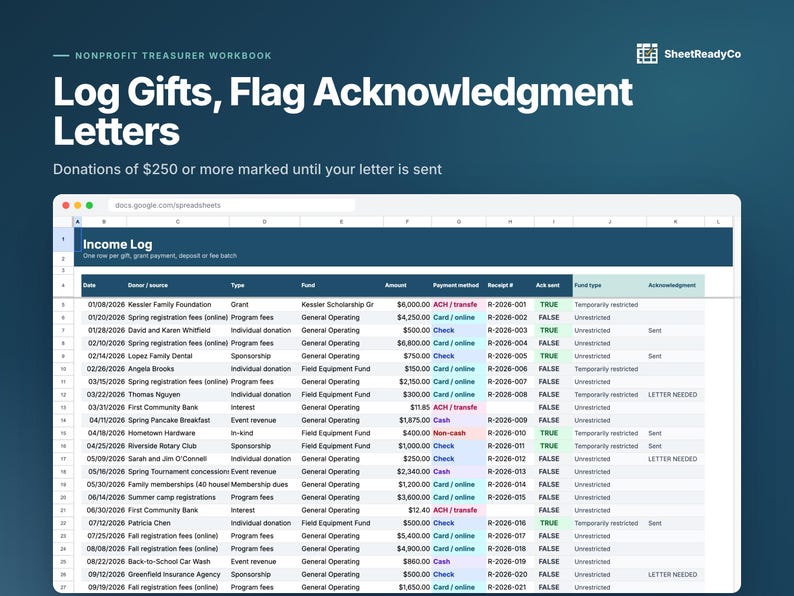Image resolution: width=794 pixels, height=596 pixels.
Task: Select row number 12 header
Action: 63,394
